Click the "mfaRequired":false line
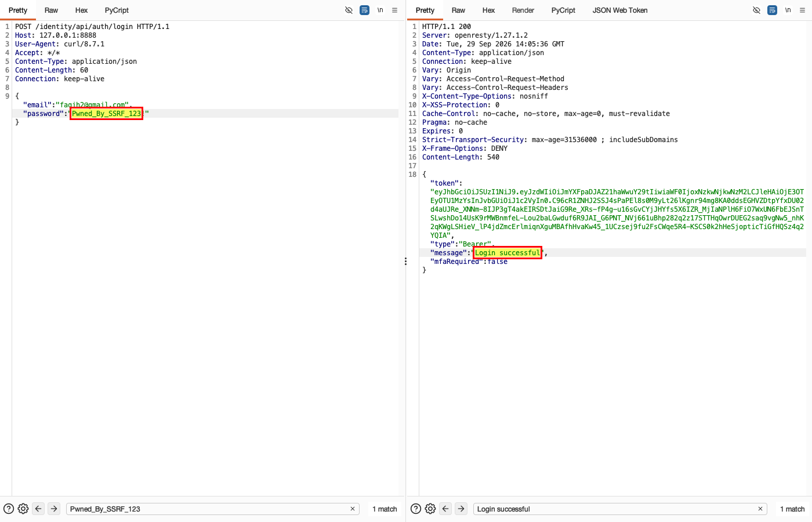The image size is (812, 522). pos(469,262)
